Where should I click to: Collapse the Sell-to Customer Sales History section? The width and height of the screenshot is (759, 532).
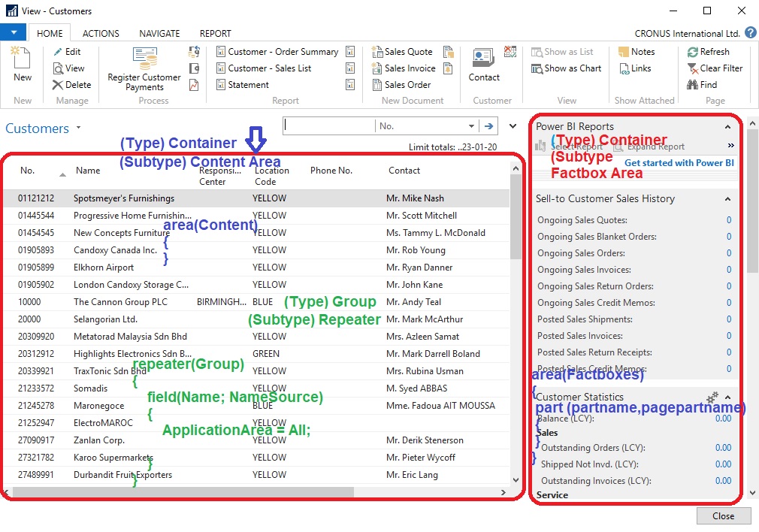click(x=727, y=199)
